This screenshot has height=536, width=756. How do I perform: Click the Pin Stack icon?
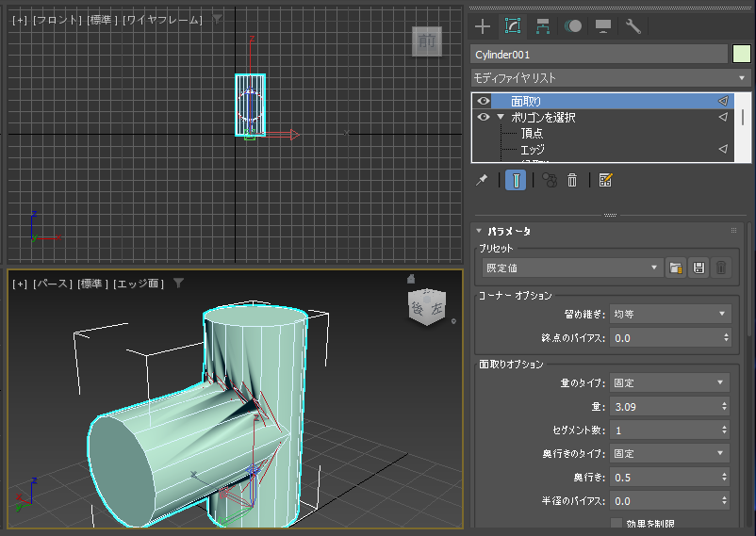point(482,180)
